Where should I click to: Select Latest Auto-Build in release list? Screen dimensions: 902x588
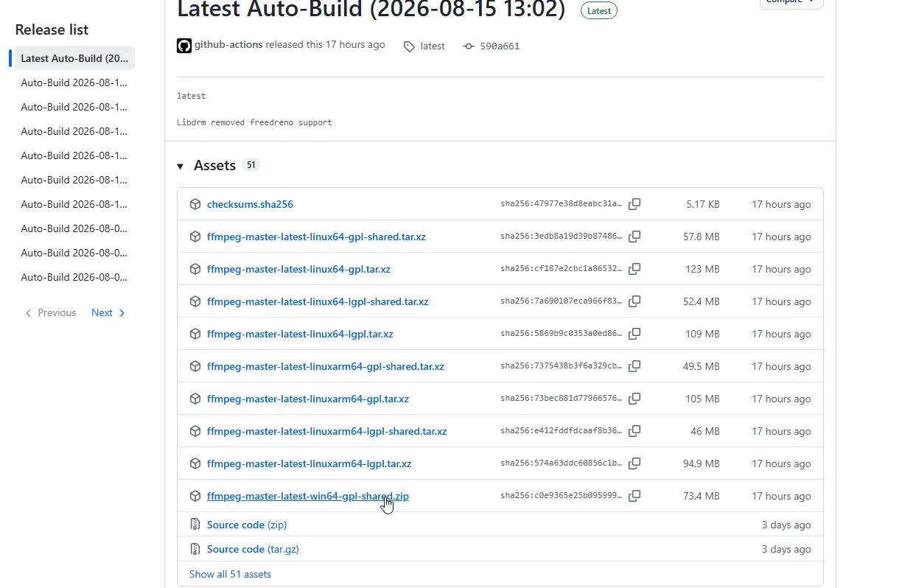tap(74, 58)
